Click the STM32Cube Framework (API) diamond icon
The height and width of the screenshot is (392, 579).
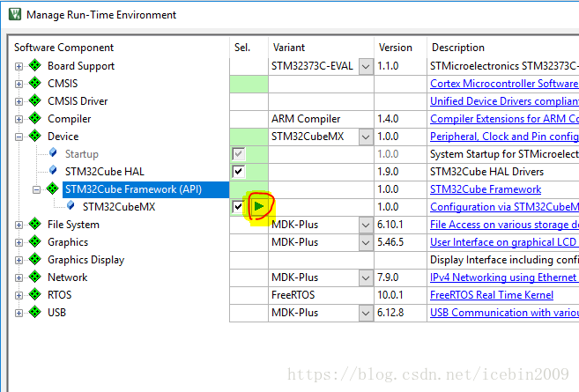pyautogui.click(x=52, y=189)
